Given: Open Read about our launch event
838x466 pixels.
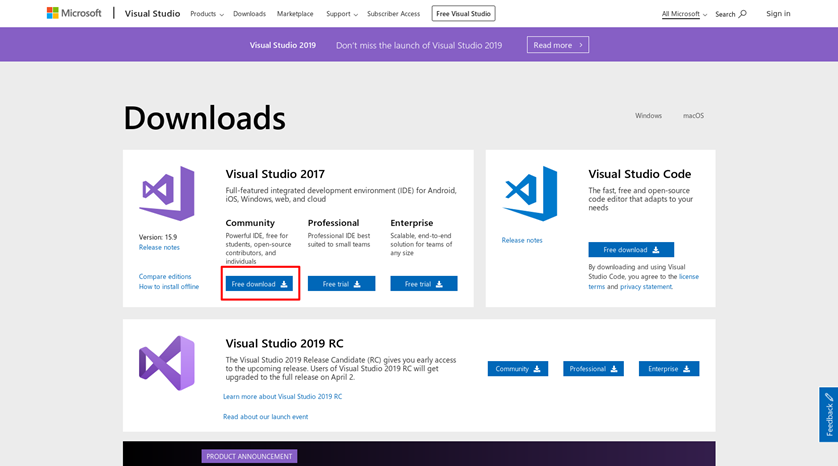Looking at the screenshot, I should [266, 417].
